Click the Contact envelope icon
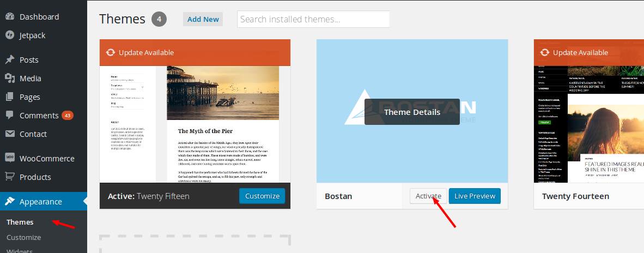 click(10, 134)
